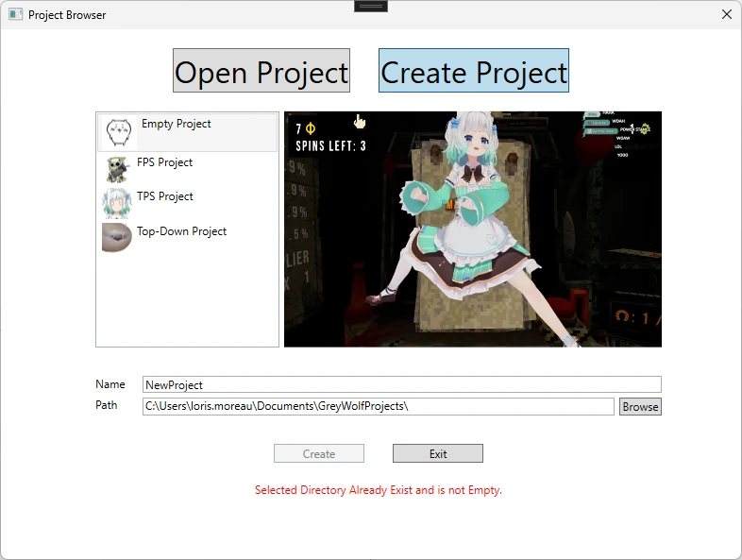Click the greyed-out Create button
The height and width of the screenshot is (560, 742).
pos(319,454)
